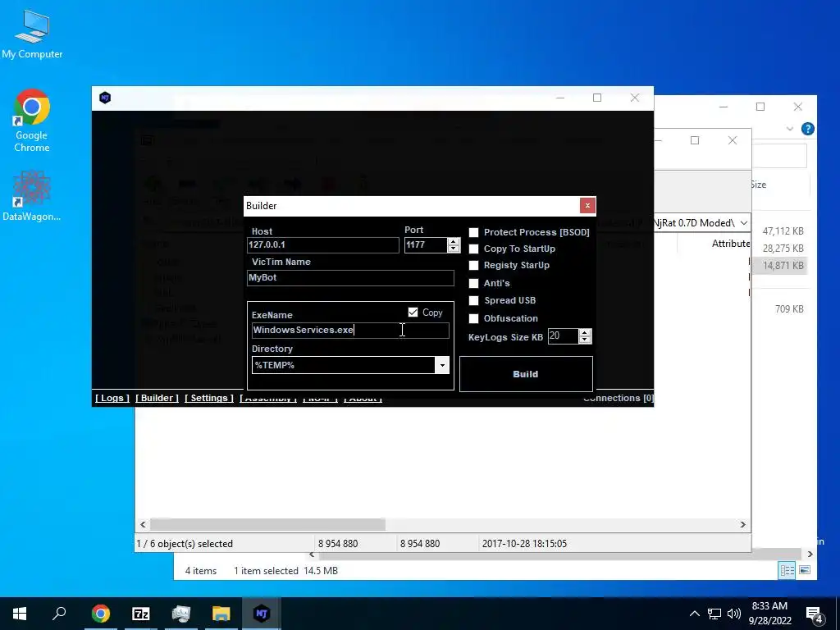Open File Explorer from the taskbar

pos(221,614)
